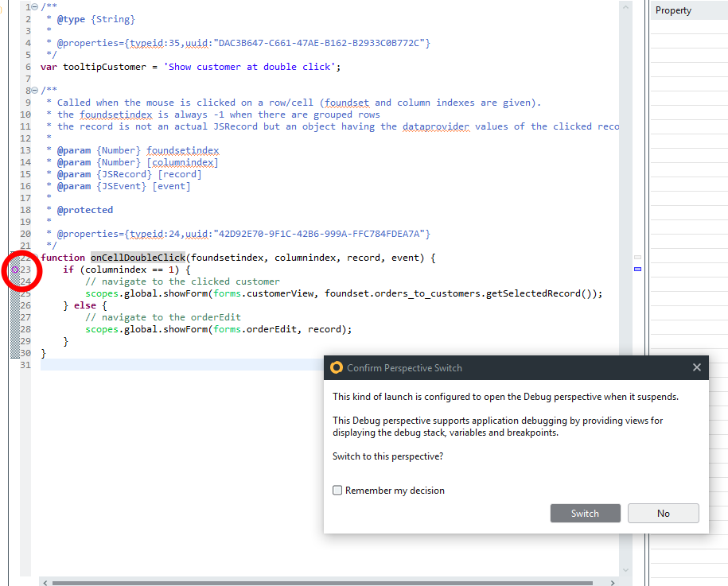Collapse the comment block at line 1
The image size is (728, 586).
[x=34, y=7]
